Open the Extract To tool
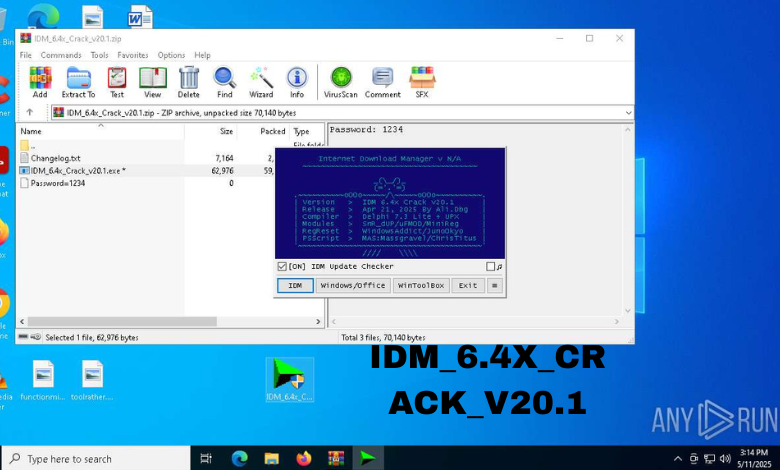780x470 pixels. click(x=78, y=82)
